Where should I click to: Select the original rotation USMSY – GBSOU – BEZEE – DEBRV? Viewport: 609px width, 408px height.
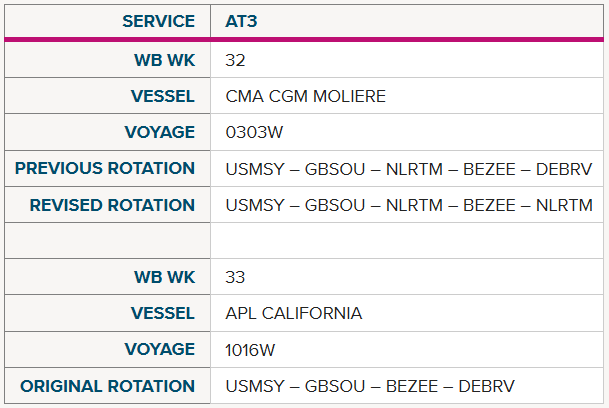(370, 386)
